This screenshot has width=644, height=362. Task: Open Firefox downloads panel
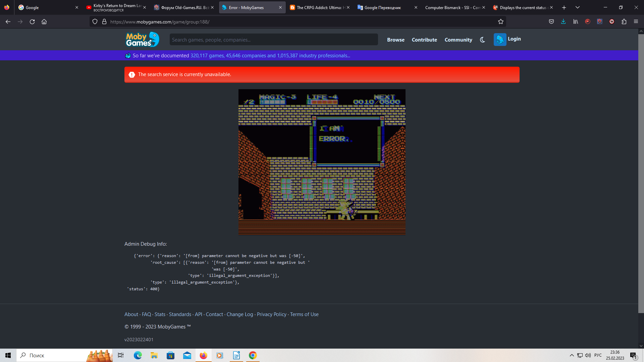563,22
